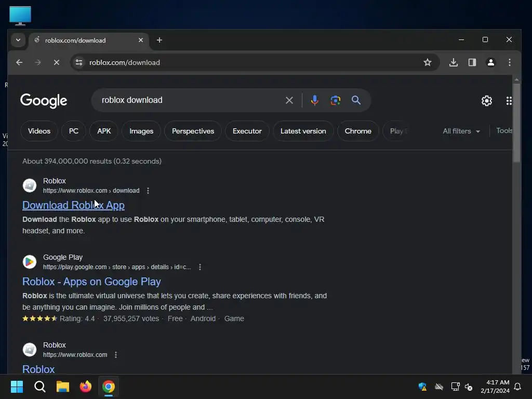
Task: Toggle the Chrome side panel
Action: click(x=472, y=62)
